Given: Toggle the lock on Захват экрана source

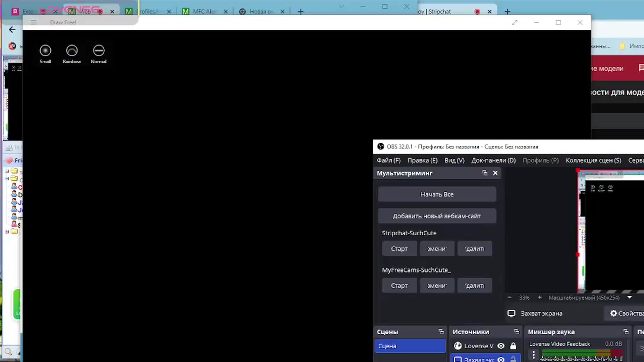Looking at the screenshot, I should coord(513,359).
